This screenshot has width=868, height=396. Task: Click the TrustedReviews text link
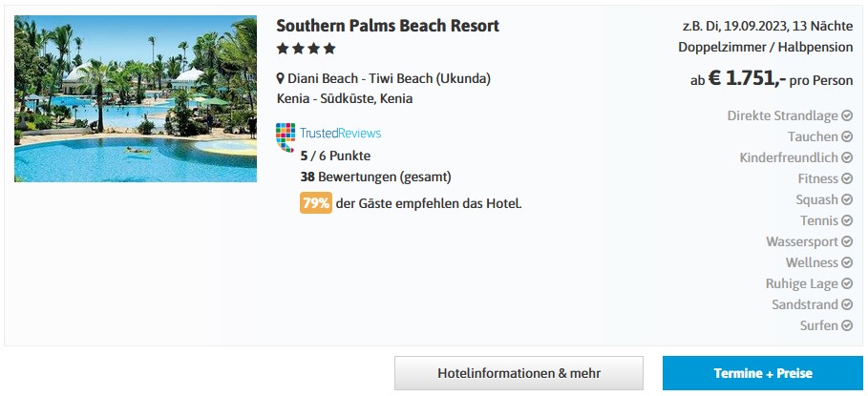(341, 133)
